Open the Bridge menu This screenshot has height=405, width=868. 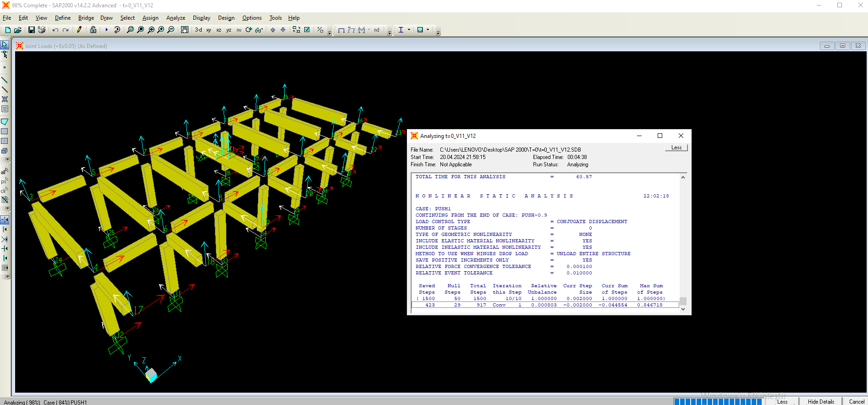(86, 18)
